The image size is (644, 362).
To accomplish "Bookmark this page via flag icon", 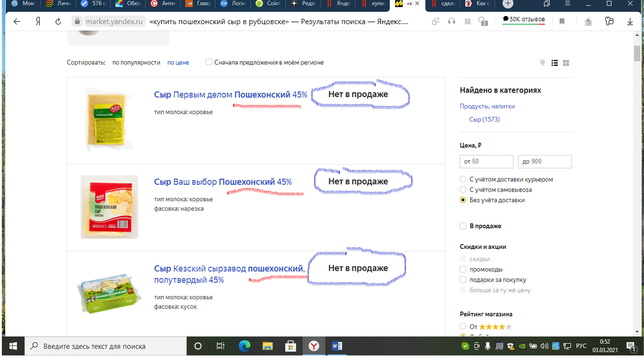I will coord(561,21).
